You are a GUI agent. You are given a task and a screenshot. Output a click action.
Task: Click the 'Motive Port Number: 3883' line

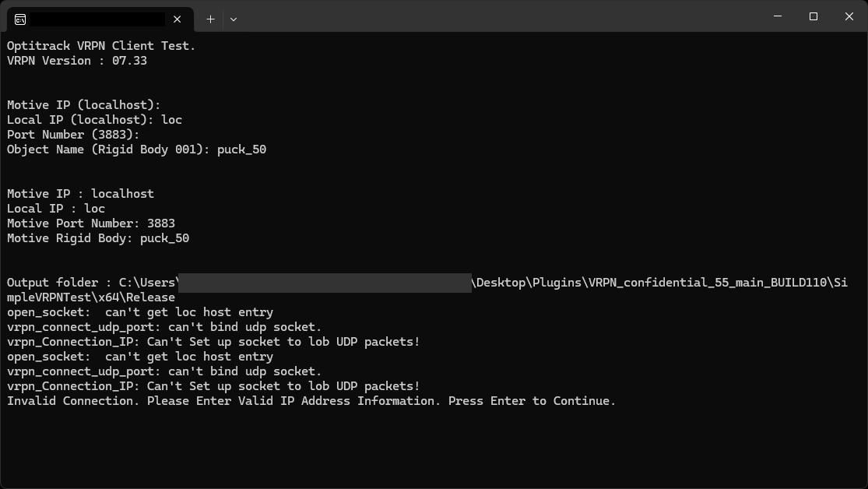pos(91,223)
